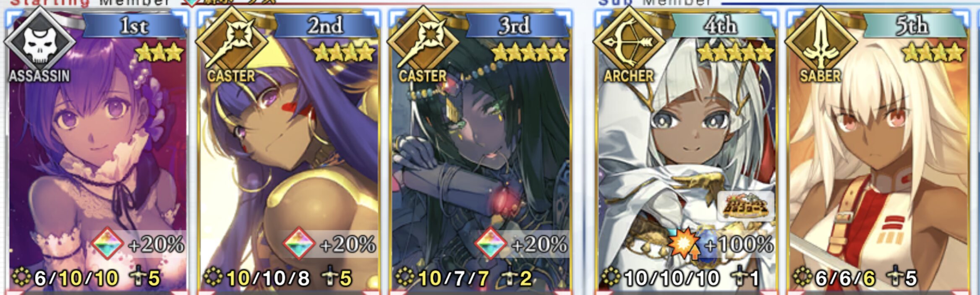Select the 3rd slot banner label
980x295 pixels.
[x=515, y=26]
